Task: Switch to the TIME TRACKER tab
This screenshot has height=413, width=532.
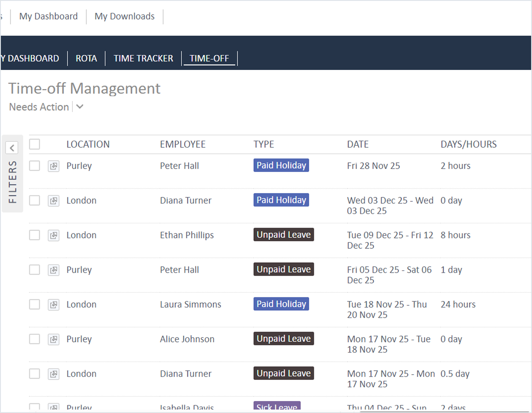Action: click(143, 58)
